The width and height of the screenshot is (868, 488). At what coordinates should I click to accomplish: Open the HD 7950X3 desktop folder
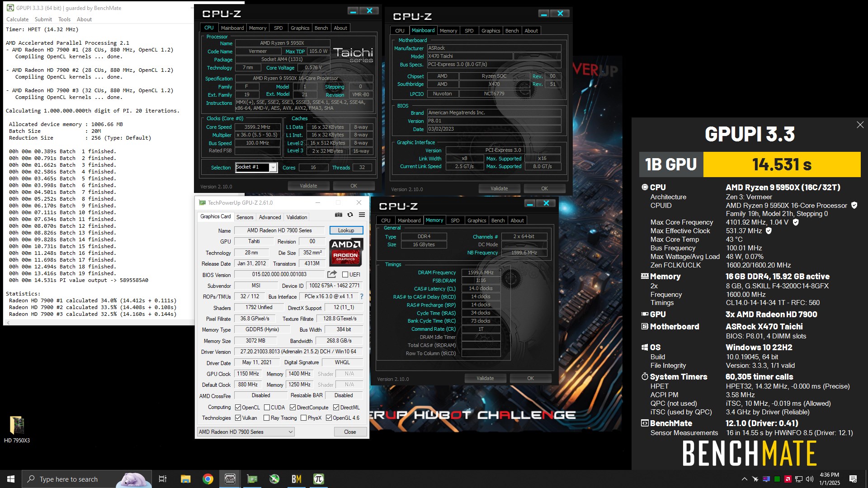17,429
